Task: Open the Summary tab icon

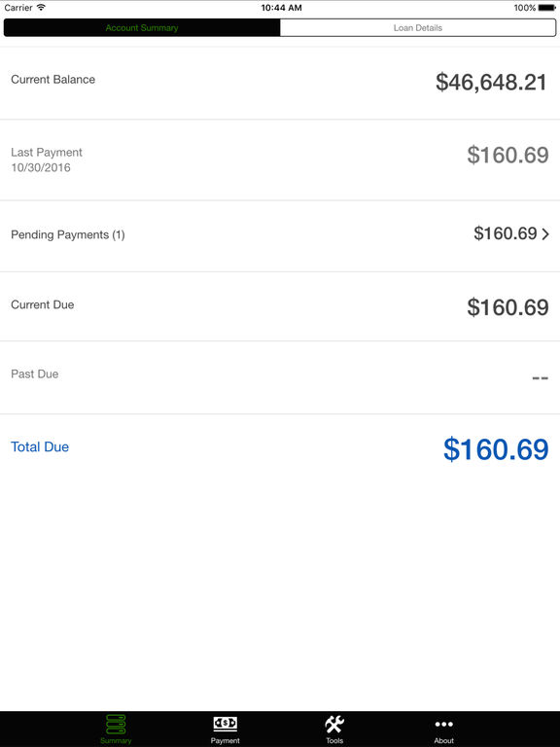Action: pyautogui.click(x=116, y=724)
